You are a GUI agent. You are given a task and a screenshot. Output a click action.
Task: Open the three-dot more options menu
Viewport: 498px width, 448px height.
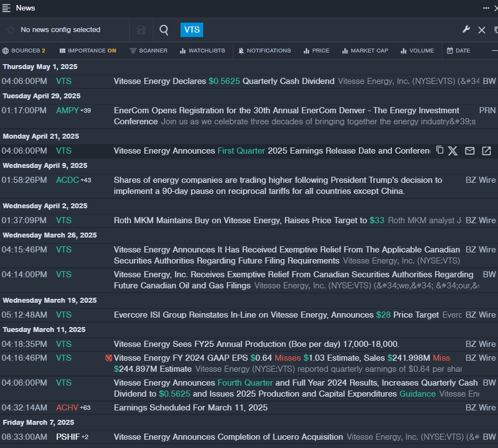click(486, 8)
